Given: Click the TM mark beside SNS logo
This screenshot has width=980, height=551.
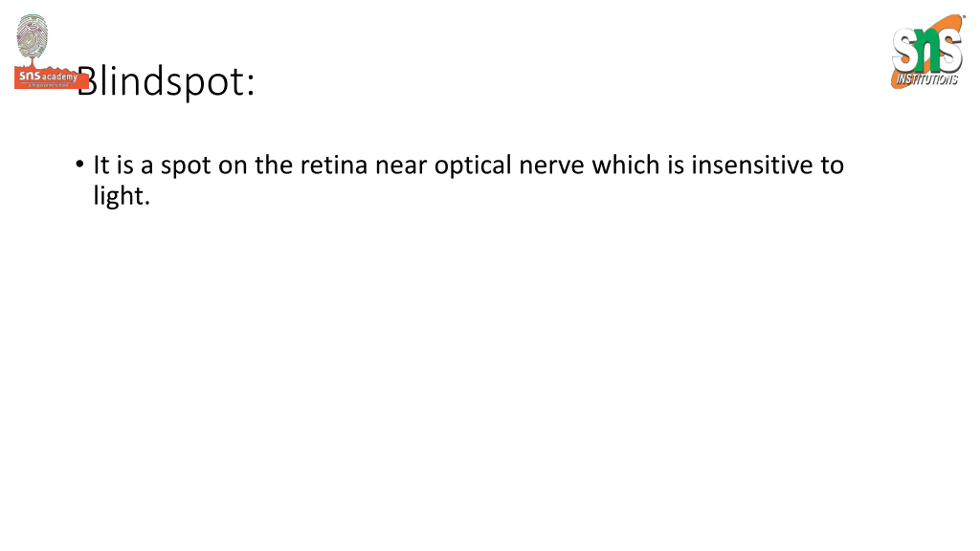Looking at the screenshot, I should [x=964, y=17].
